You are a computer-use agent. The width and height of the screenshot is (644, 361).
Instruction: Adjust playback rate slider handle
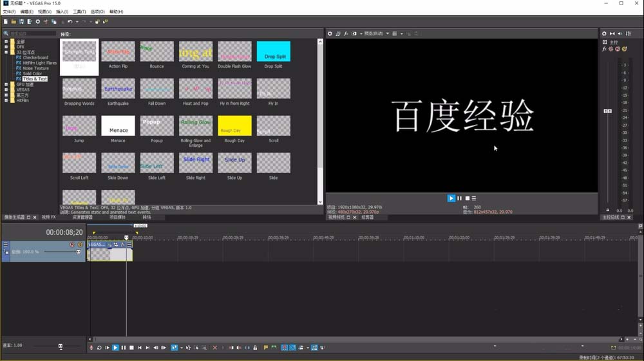pyautogui.click(x=61, y=346)
